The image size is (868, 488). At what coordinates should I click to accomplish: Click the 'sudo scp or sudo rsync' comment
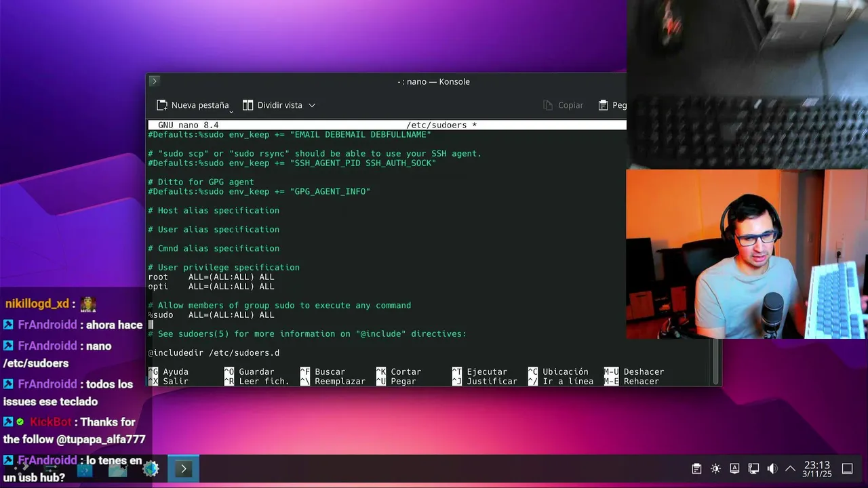coord(315,154)
